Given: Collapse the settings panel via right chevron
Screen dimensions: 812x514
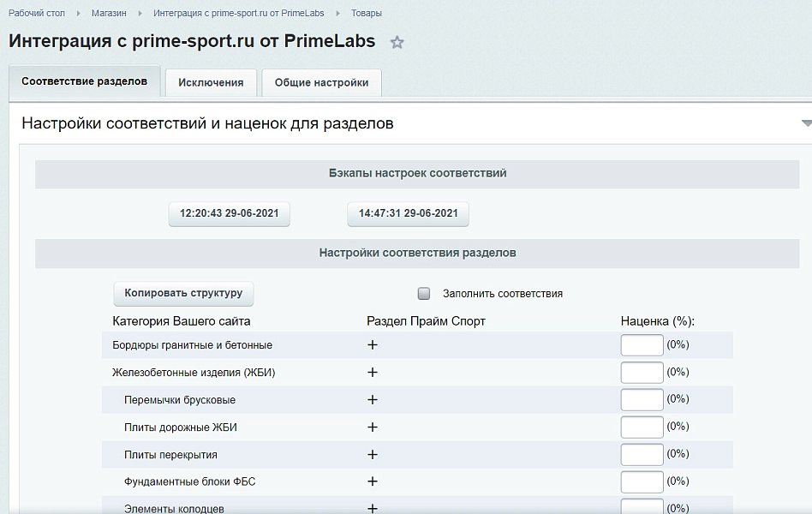Looking at the screenshot, I should coord(805,123).
